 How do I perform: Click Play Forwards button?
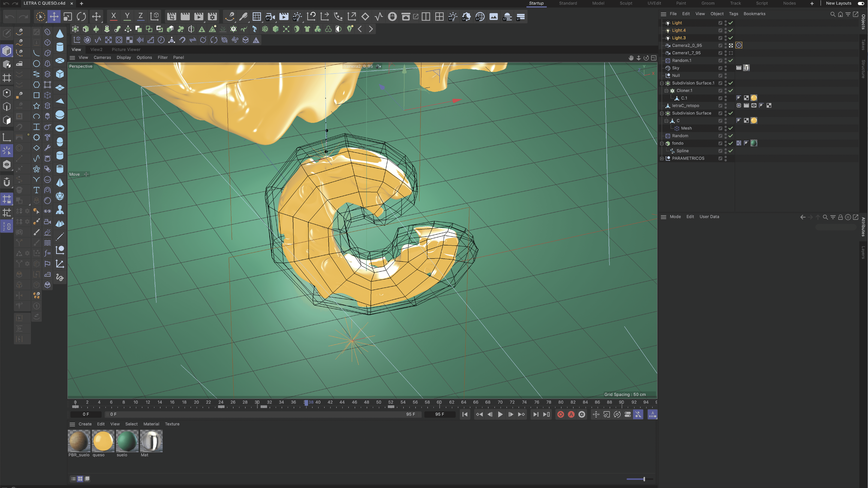[x=500, y=415]
